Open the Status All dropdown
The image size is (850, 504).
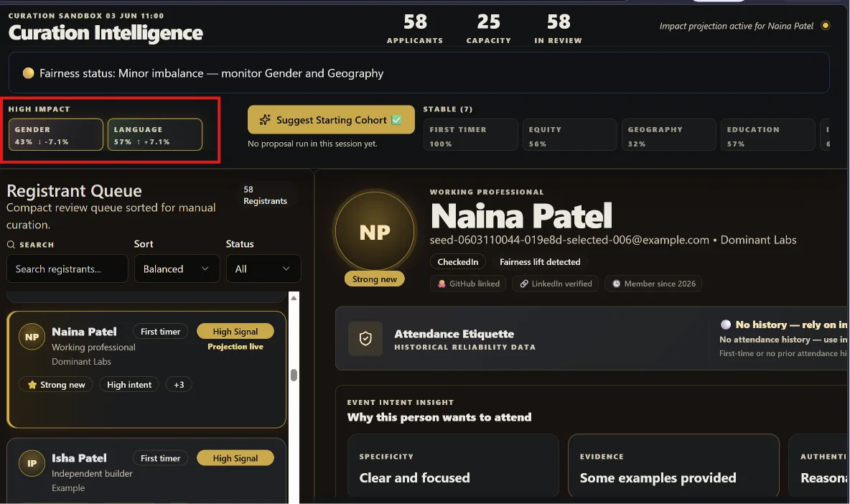[263, 269]
